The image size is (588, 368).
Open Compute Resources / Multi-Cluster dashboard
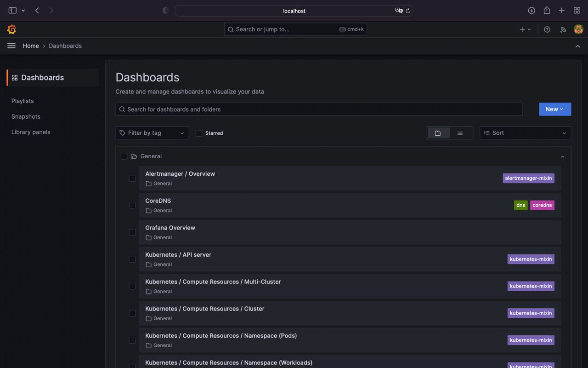[x=213, y=282]
